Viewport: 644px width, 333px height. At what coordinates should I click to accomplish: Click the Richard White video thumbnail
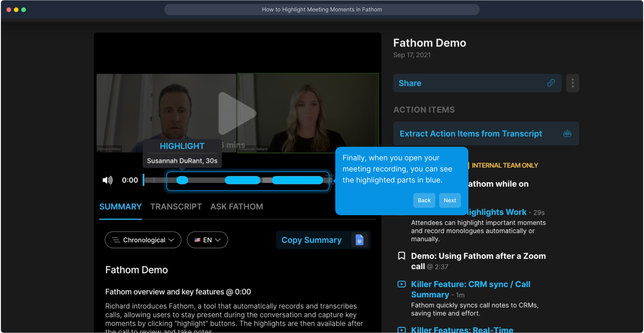(166, 113)
